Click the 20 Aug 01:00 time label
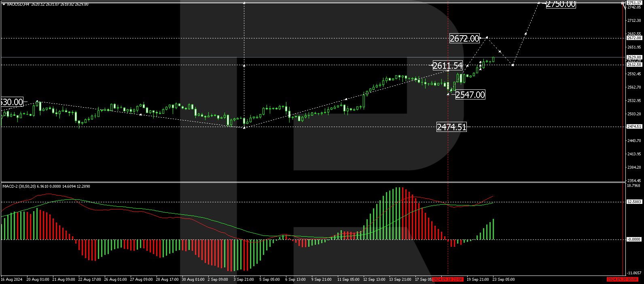644x284 pixels. pyautogui.click(x=38, y=280)
